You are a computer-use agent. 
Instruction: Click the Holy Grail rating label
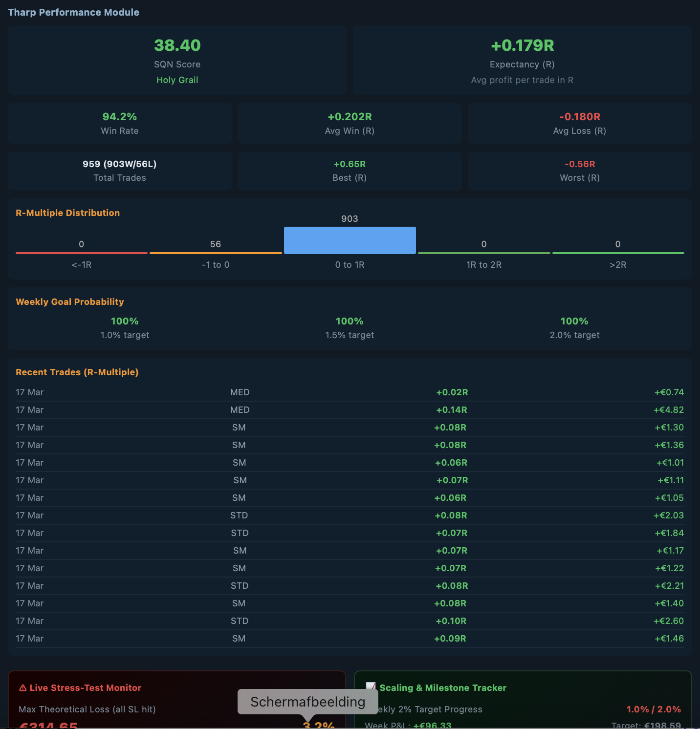point(177,80)
